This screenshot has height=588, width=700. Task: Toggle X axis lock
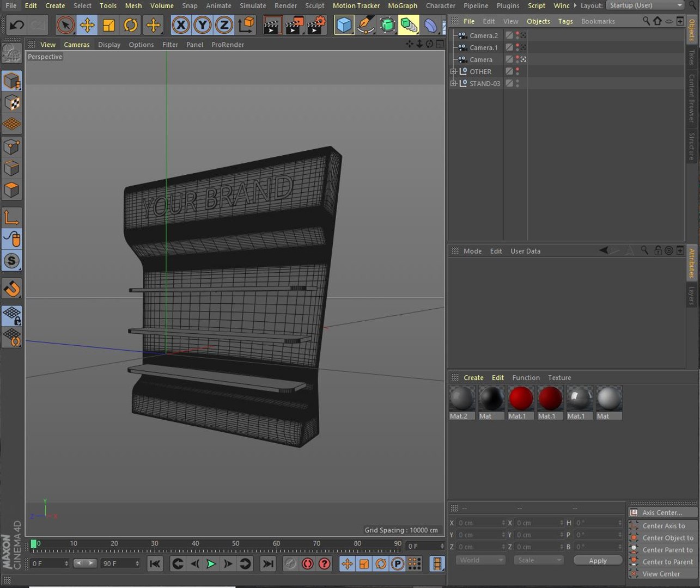click(x=181, y=25)
